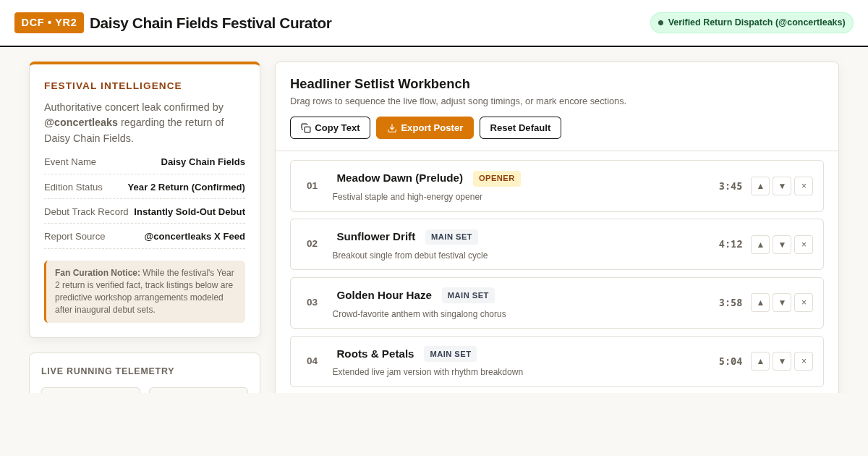Move Roots & Petals up
Viewport: 868px width, 456px height.
click(760, 361)
